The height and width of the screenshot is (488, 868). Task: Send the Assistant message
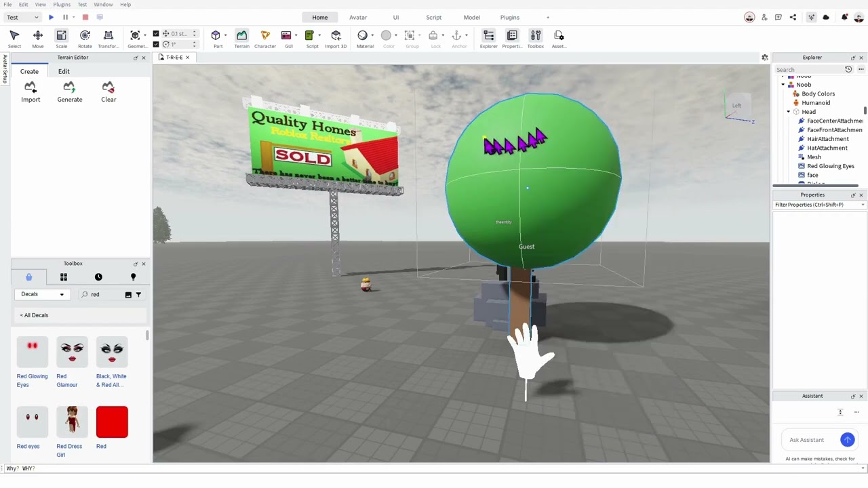848,440
